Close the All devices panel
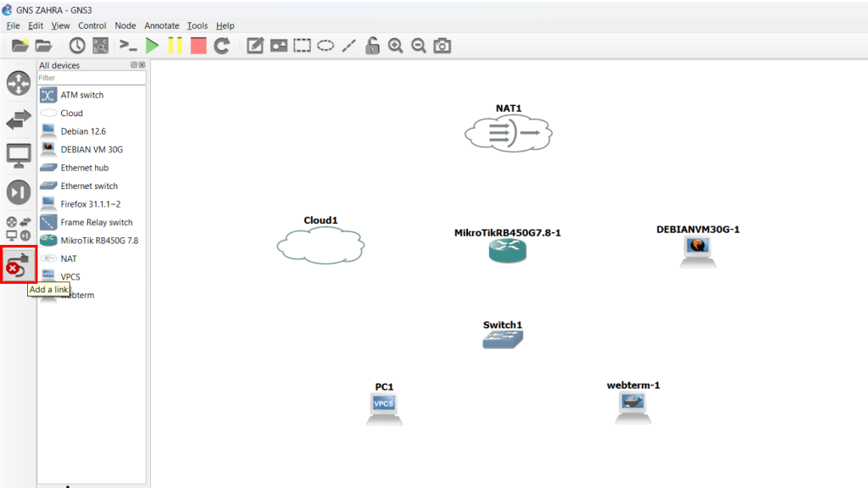868x488 pixels. (142, 65)
